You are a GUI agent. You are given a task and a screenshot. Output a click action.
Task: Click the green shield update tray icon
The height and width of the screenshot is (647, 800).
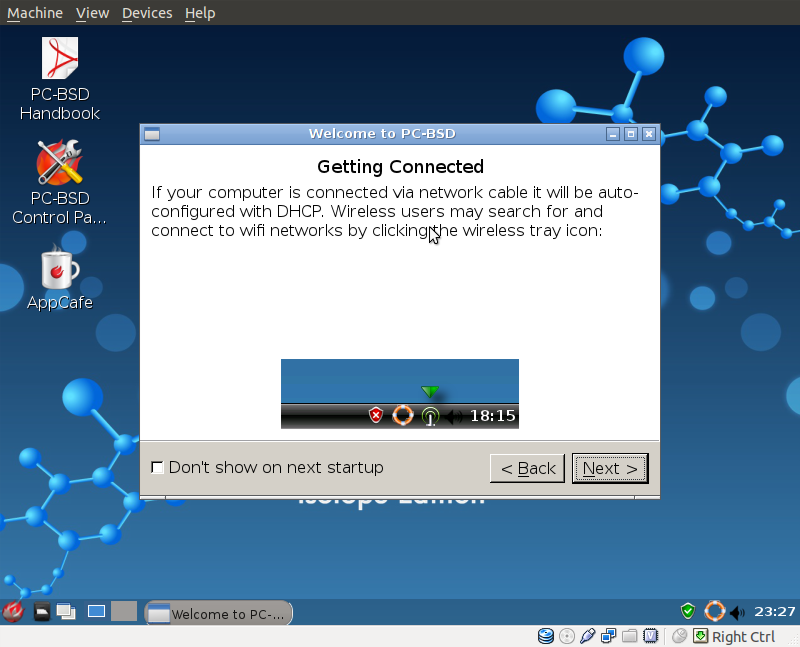tap(688, 611)
